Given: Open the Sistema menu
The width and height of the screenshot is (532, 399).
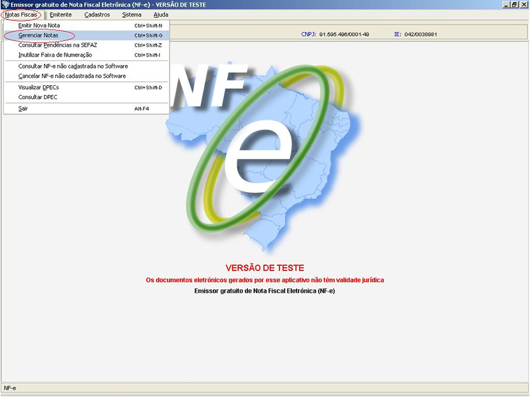Looking at the screenshot, I should pyautogui.click(x=132, y=15).
